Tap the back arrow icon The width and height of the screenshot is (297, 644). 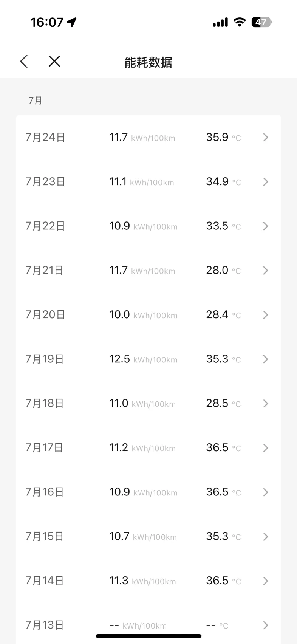click(24, 61)
